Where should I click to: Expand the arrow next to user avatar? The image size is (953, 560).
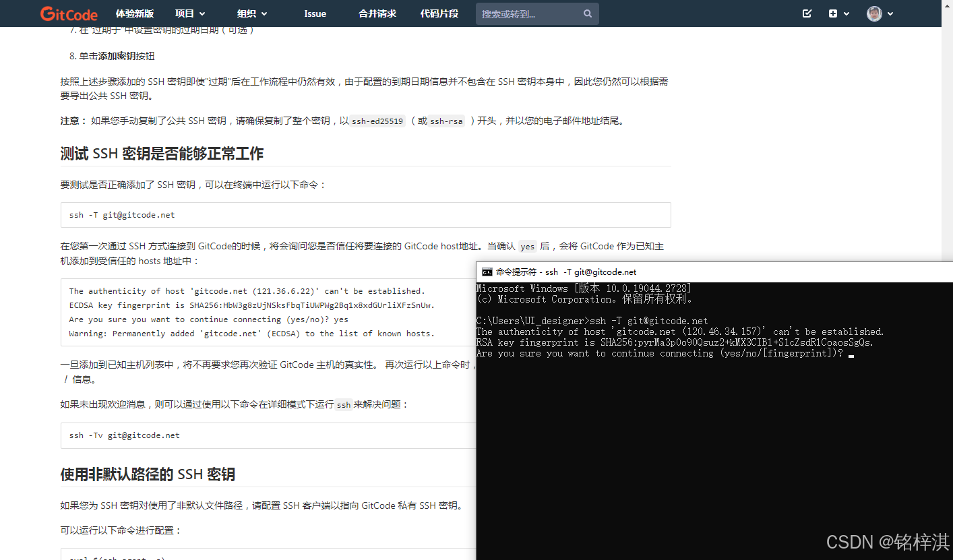click(890, 13)
